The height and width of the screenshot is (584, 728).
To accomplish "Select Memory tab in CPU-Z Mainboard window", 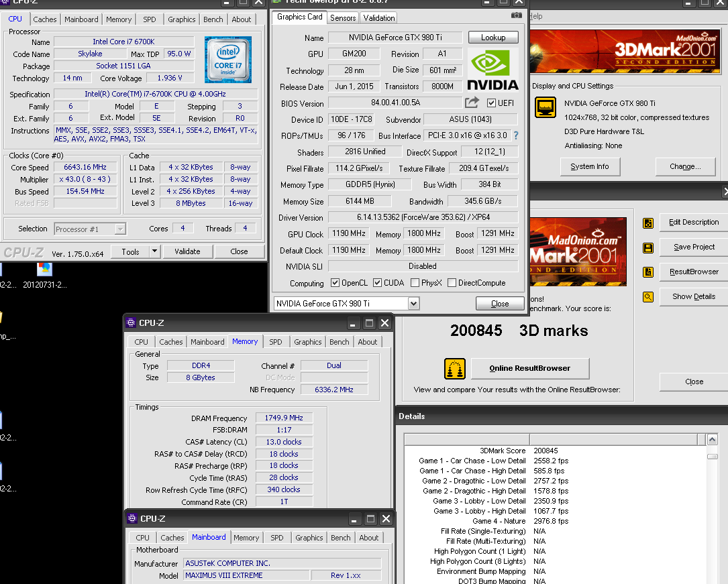I will point(246,538).
